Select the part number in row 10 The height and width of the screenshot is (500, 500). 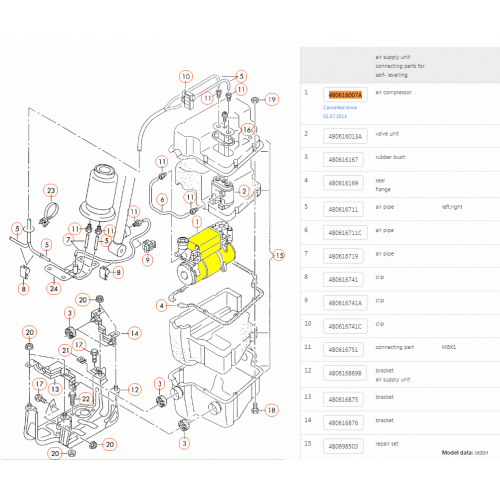[345, 326]
